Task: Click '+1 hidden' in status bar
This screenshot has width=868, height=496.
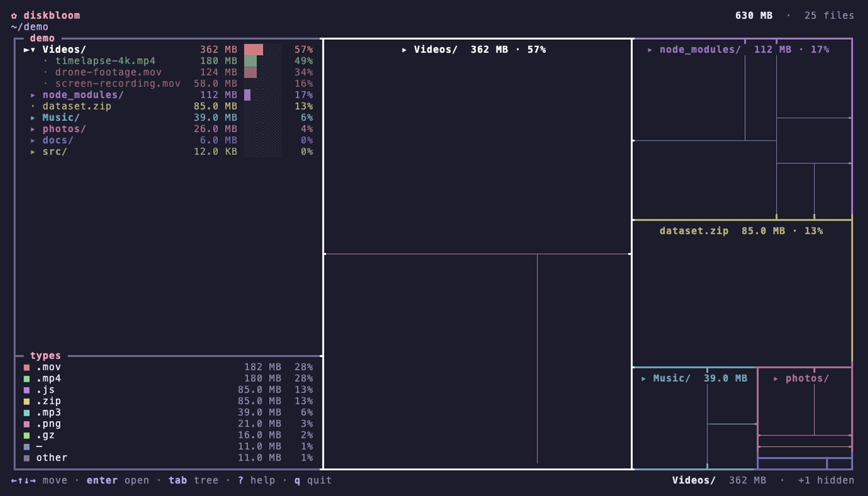Action: tap(826, 480)
